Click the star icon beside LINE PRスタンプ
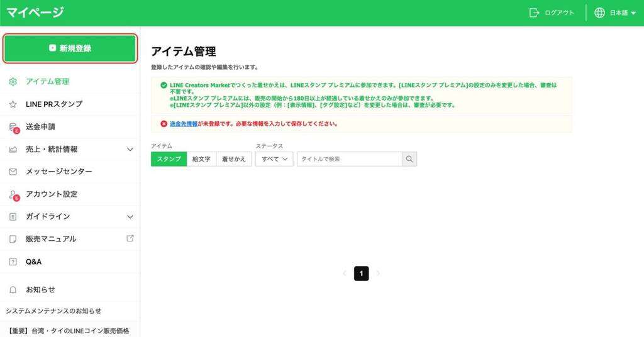The height and width of the screenshot is (337, 644). click(13, 104)
